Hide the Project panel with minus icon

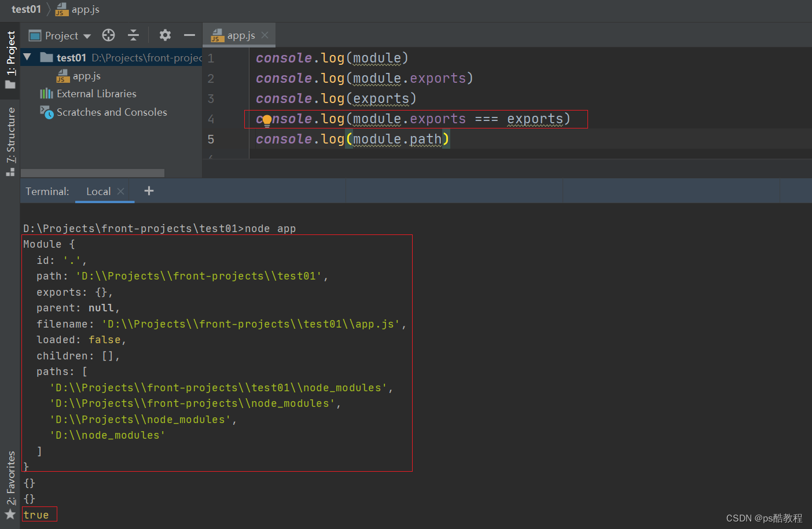189,35
